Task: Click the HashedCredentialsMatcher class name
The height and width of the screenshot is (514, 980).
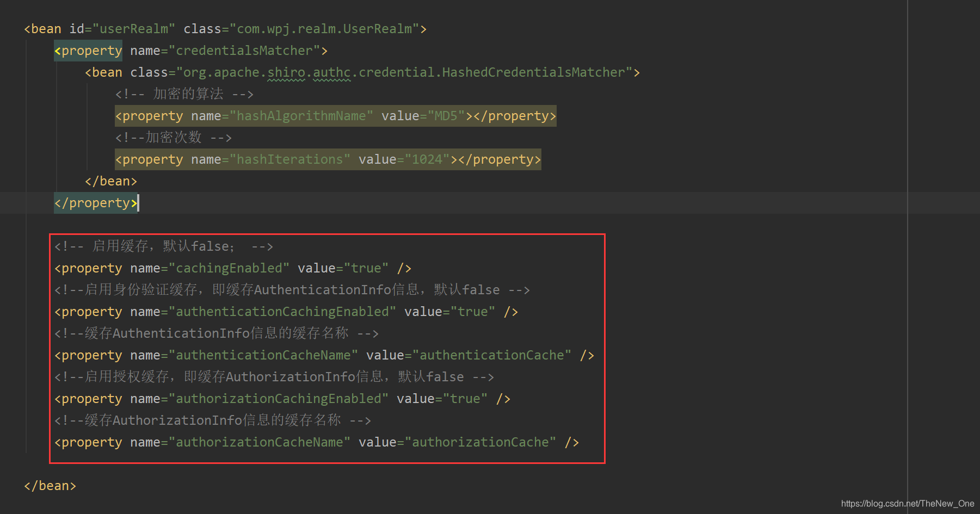Action: pyautogui.click(x=533, y=72)
